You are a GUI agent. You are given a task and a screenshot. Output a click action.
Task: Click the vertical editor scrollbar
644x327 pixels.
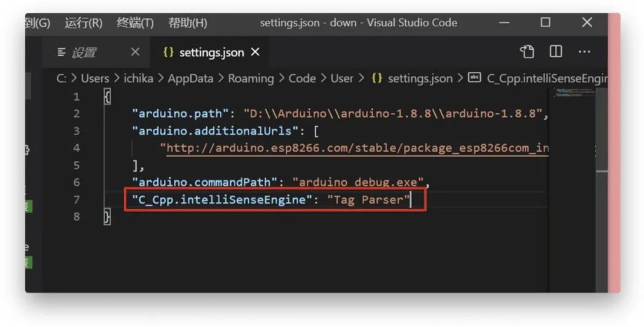click(602, 189)
